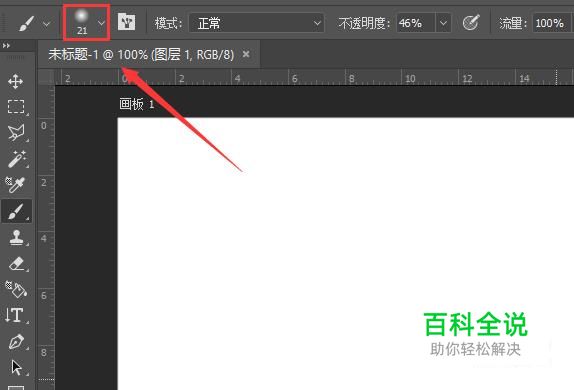Select the Path Selection arrow tool

tap(16, 368)
